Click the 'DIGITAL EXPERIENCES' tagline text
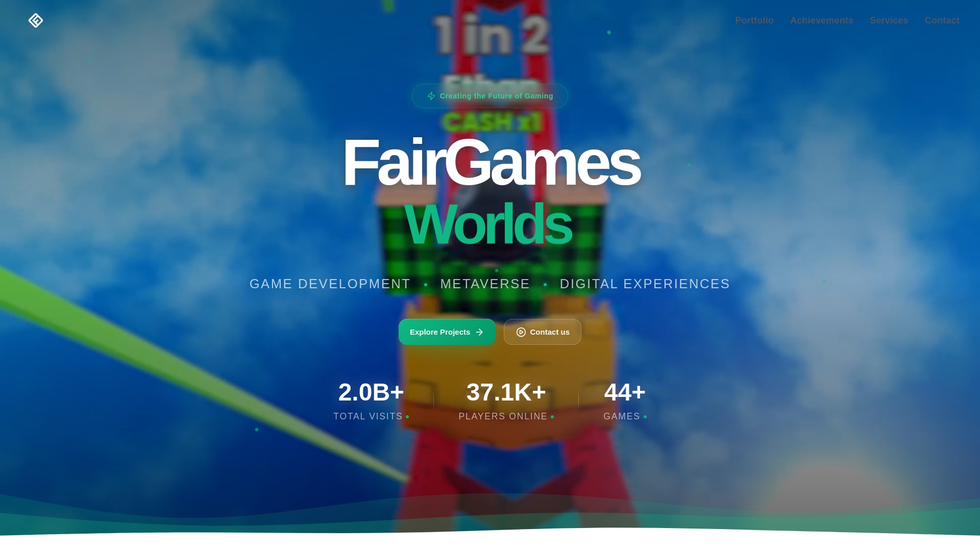980x551 pixels. tap(645, 284)
